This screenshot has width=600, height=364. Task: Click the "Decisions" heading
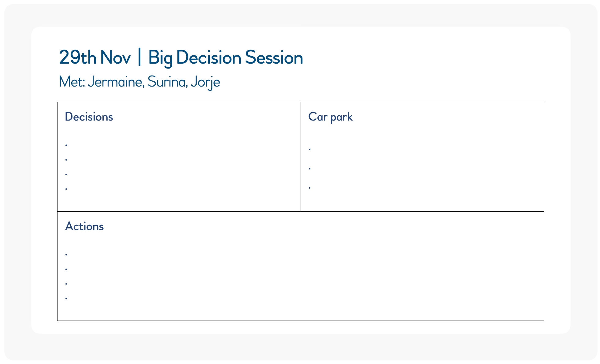(x=89, y=117)
